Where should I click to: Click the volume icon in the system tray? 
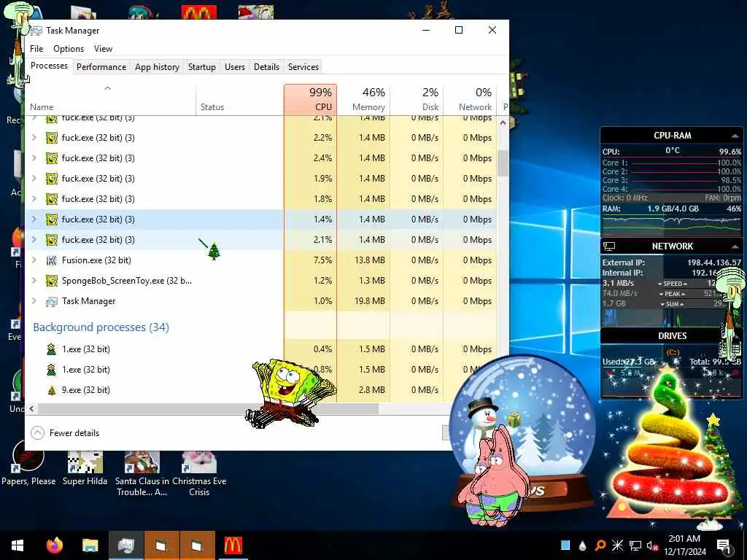point(652,545)
